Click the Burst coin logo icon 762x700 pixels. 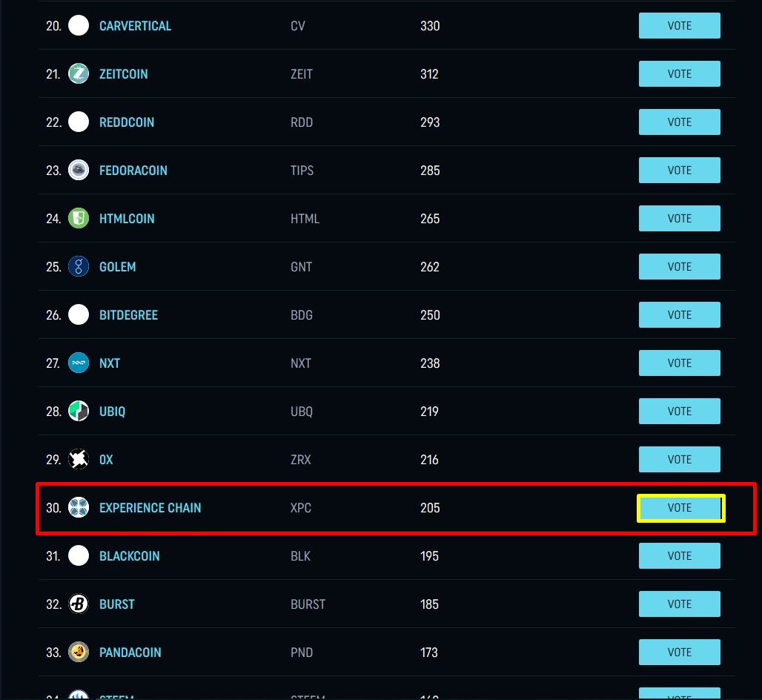pyautogui.click(x=79, y=604)
